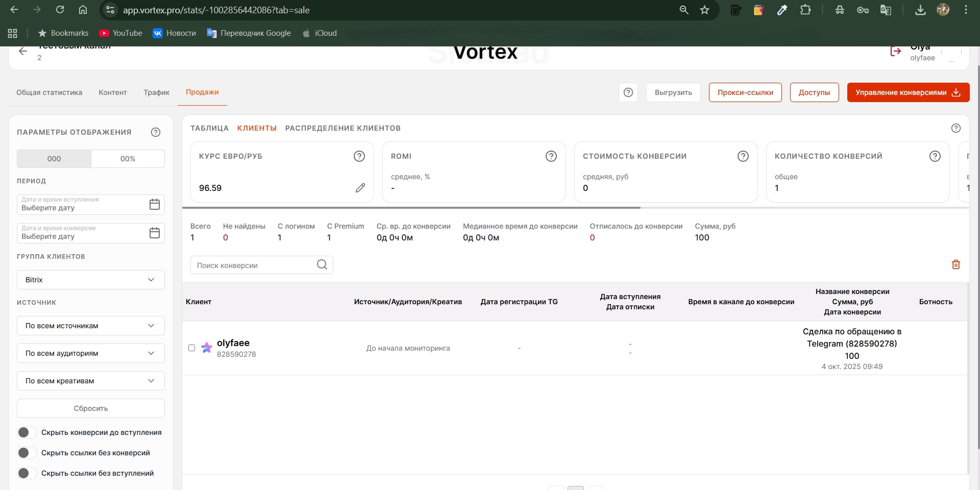Screen dimensions: 980x490
Task: Expand the По всем креативам dropdown
Action: [91, 381]
